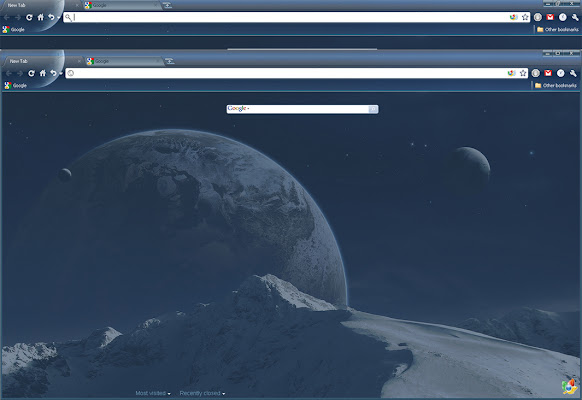
Task: Click round gray extension icon in lower window
Action: [x=535, y=73]
